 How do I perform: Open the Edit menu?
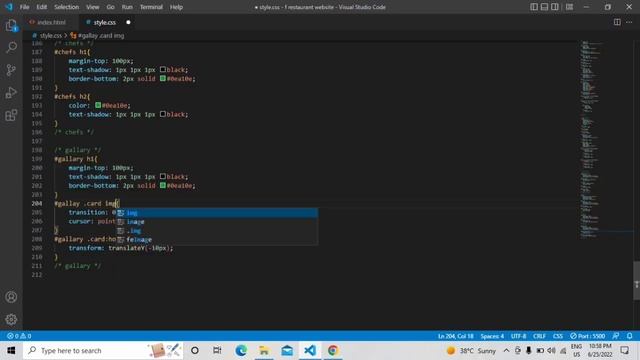click(42, 7)
